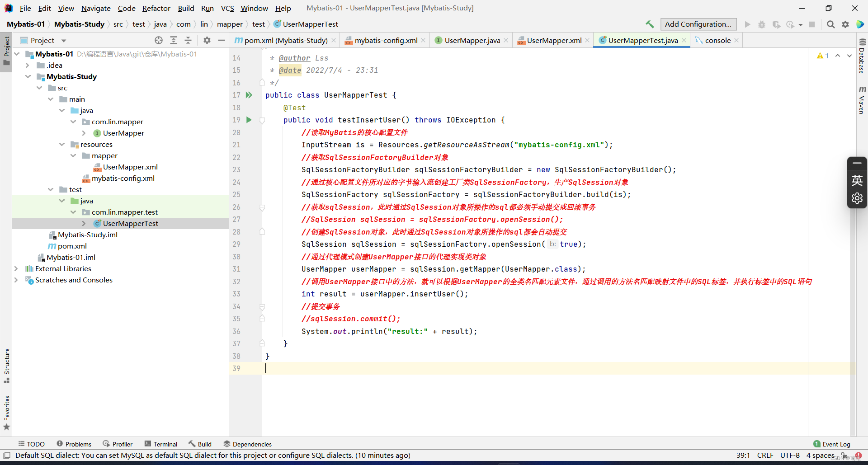Open the Event Log

point(832,444)
